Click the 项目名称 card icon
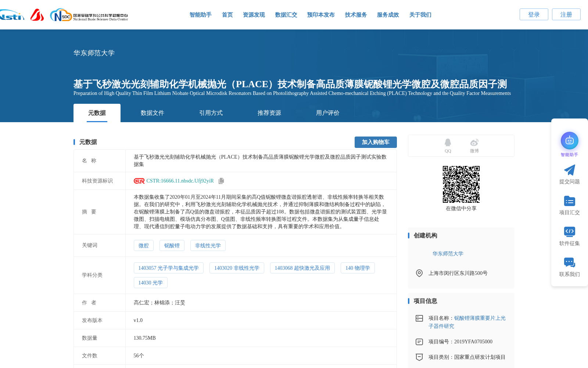 click(419, 318)
